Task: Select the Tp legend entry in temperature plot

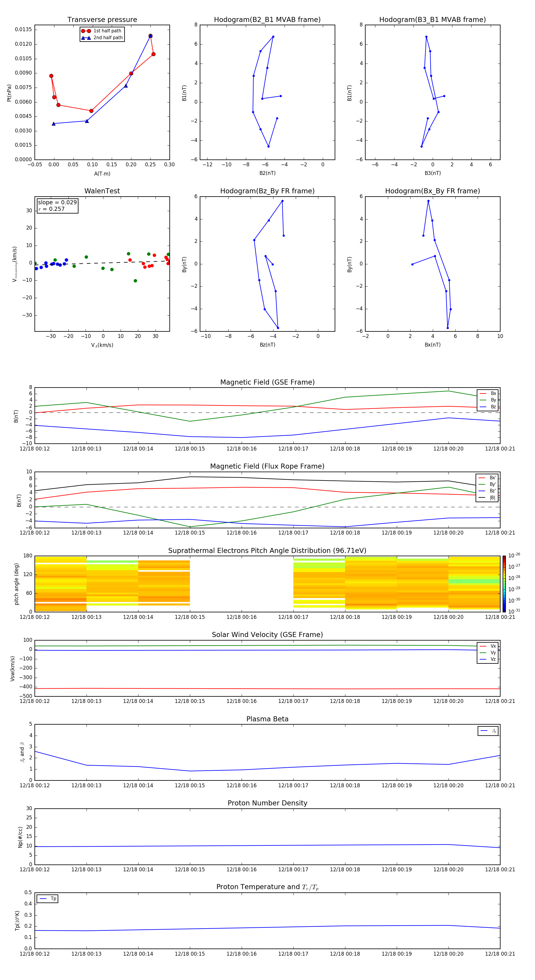Action: pos(48,899)
